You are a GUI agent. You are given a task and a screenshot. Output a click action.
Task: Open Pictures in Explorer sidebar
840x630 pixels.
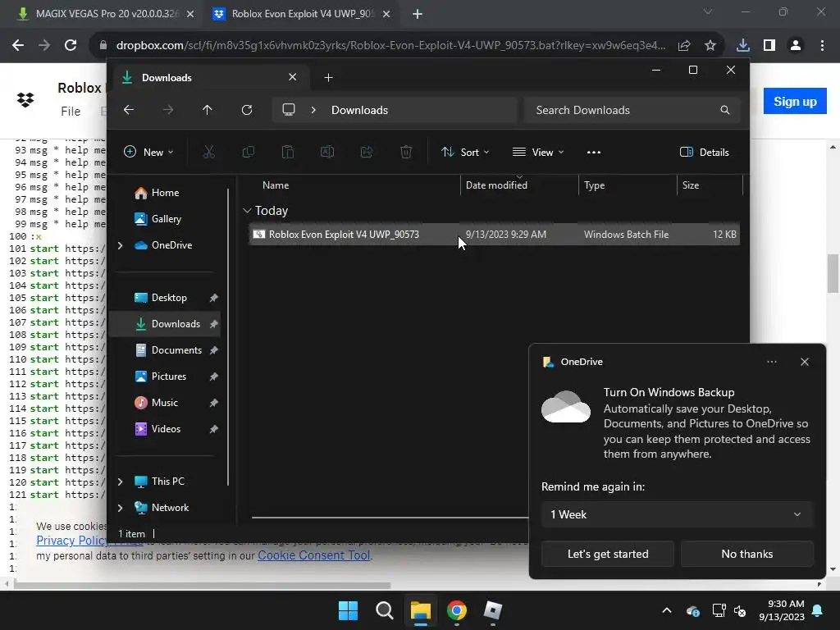click(x=169, y=377)
